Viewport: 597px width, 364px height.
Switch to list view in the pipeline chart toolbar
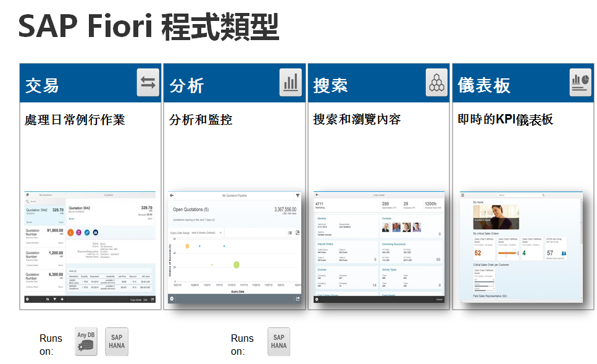coord(290,233)
